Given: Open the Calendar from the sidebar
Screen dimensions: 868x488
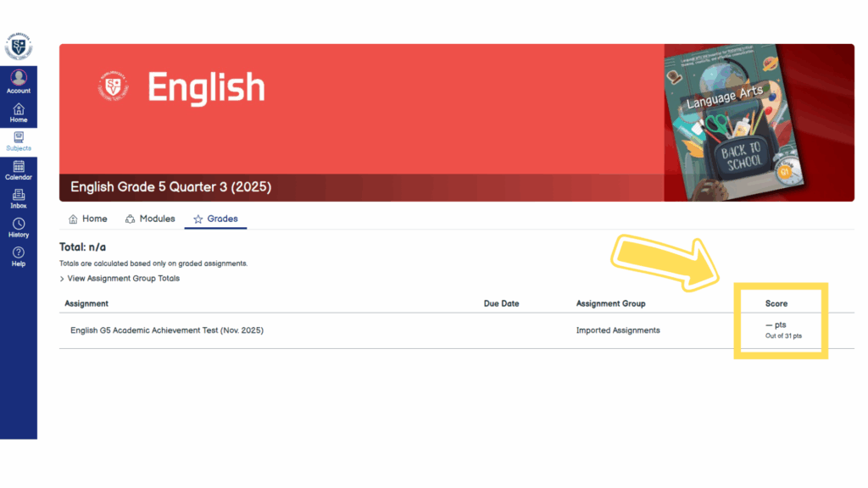Looking at the screenshot, I should [x=19, y=170].
